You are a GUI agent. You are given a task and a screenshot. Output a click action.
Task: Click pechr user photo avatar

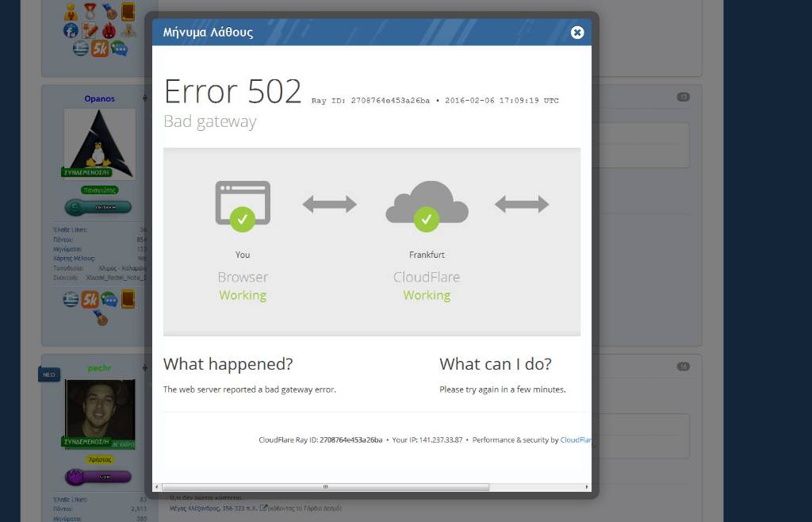click(100, 413)
